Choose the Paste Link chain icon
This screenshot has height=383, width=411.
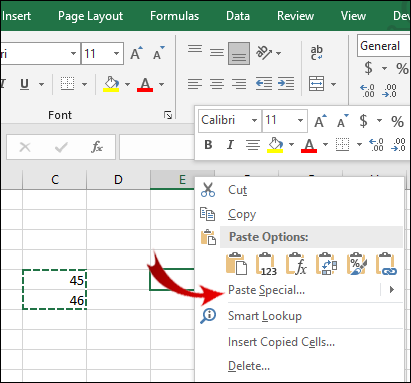tap(386, 263)
